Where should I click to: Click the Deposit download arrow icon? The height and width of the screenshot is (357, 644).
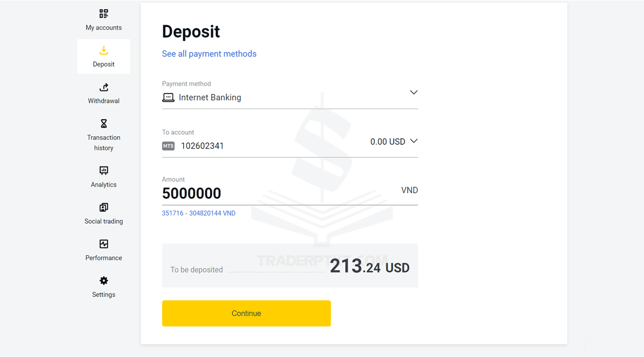tap(104, 50)
